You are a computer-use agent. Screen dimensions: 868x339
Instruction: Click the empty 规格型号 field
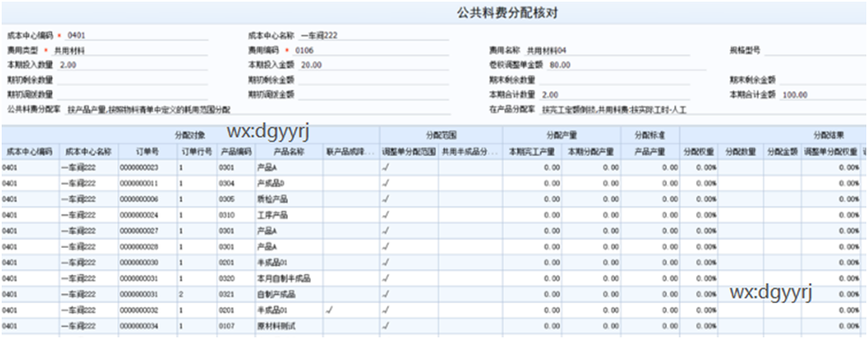click(x=815, y=50)
